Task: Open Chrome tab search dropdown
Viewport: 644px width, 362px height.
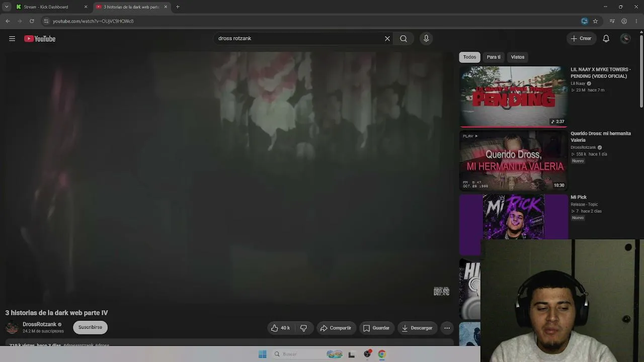Action: (7, 7)
